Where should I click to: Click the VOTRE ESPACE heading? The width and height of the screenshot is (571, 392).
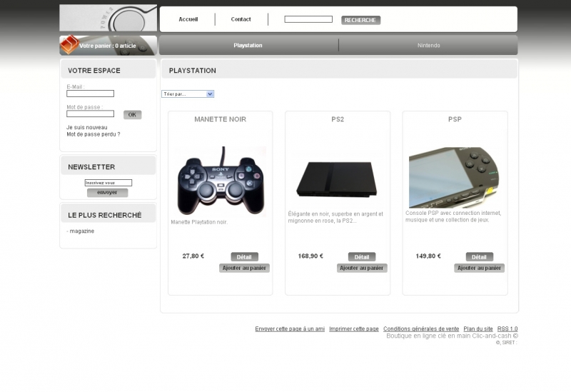coord(94,71)
